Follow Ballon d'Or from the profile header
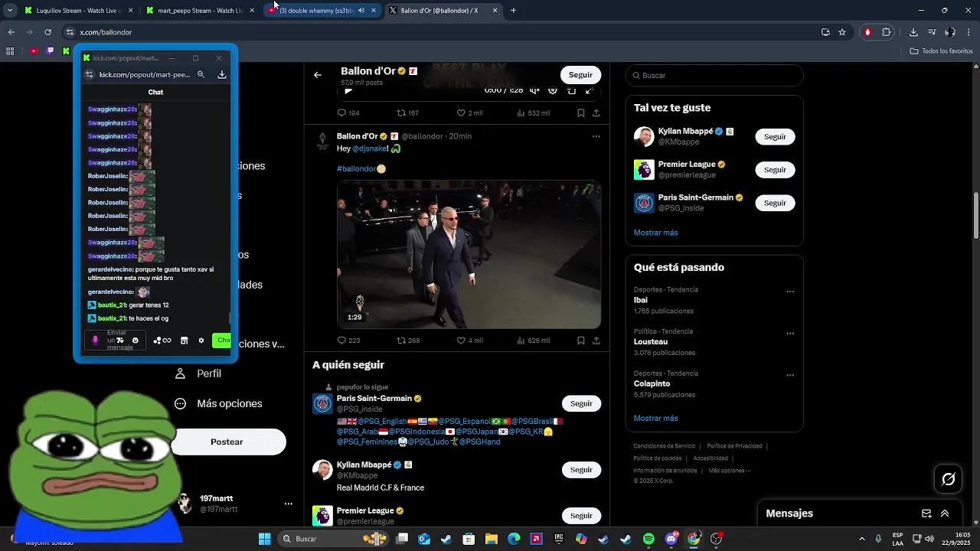The image size is (980, 551). pyautogui.click(x=580, y=75)
